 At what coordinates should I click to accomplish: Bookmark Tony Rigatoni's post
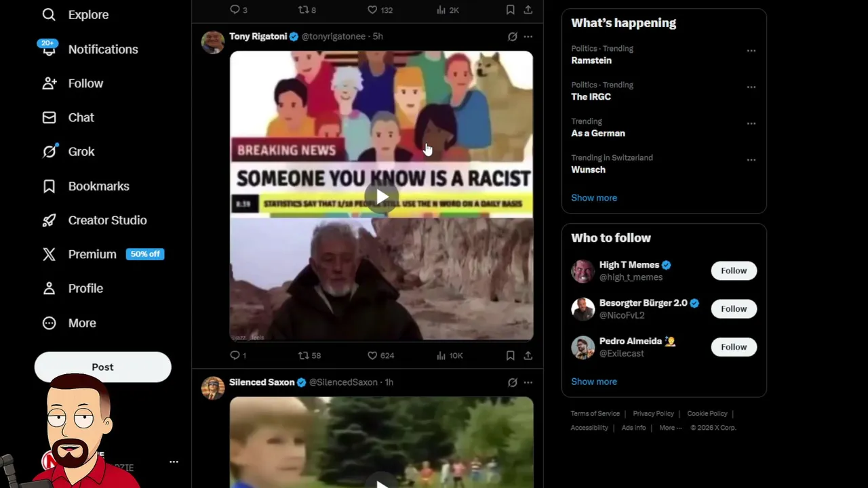510,355
